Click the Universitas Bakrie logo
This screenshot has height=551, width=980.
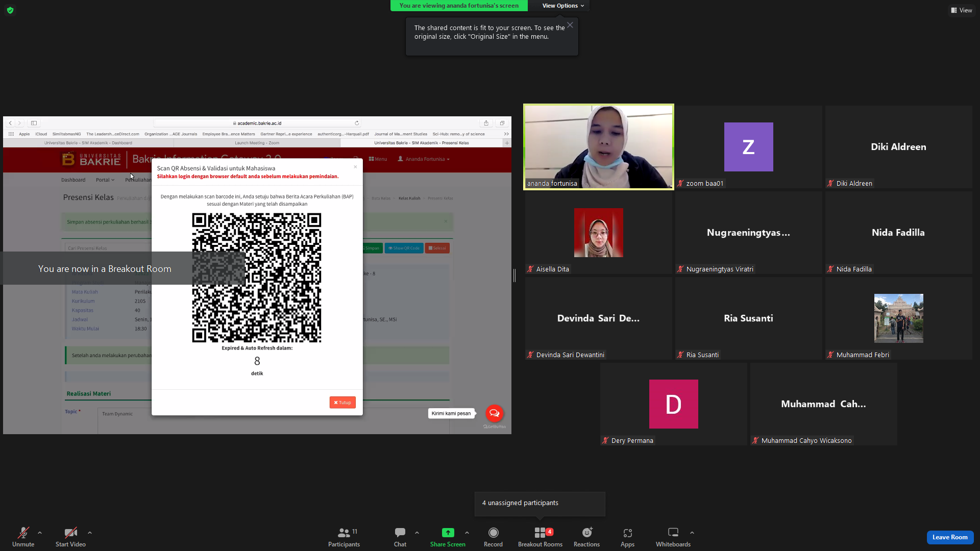(x=91, y=160)
